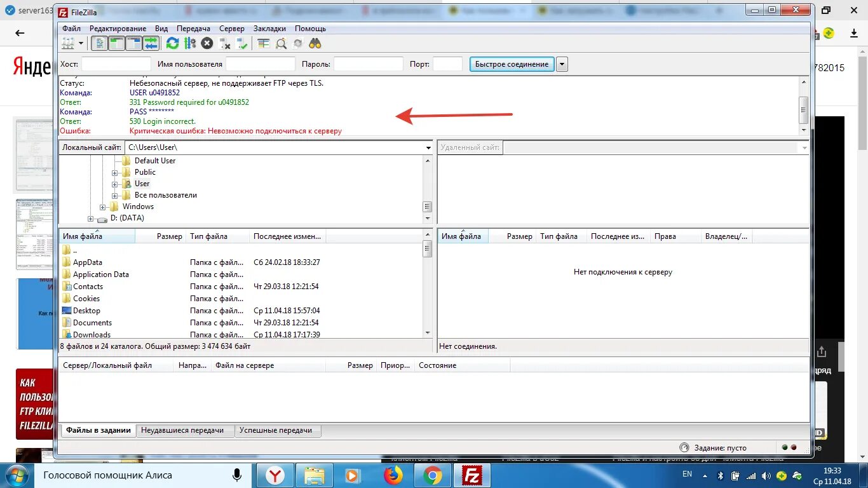Viewport: 868px width, 488px height.
Task: Click the Быстрое соединение button
Action: coord(512,64)
